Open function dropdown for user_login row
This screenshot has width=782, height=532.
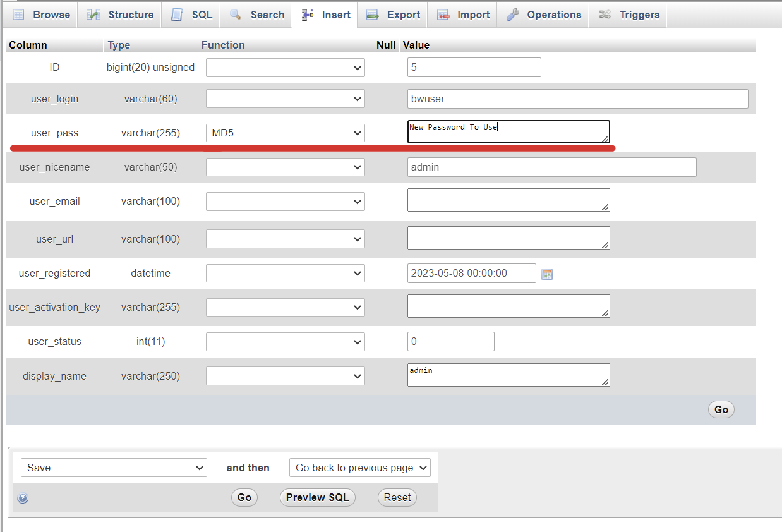[286, 99]
